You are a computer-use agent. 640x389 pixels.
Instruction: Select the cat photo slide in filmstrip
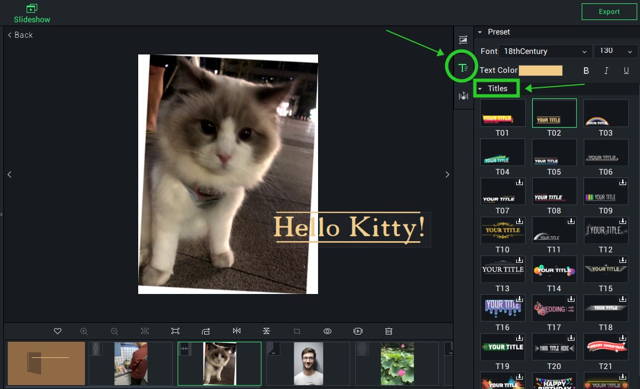tap(219, 363)
